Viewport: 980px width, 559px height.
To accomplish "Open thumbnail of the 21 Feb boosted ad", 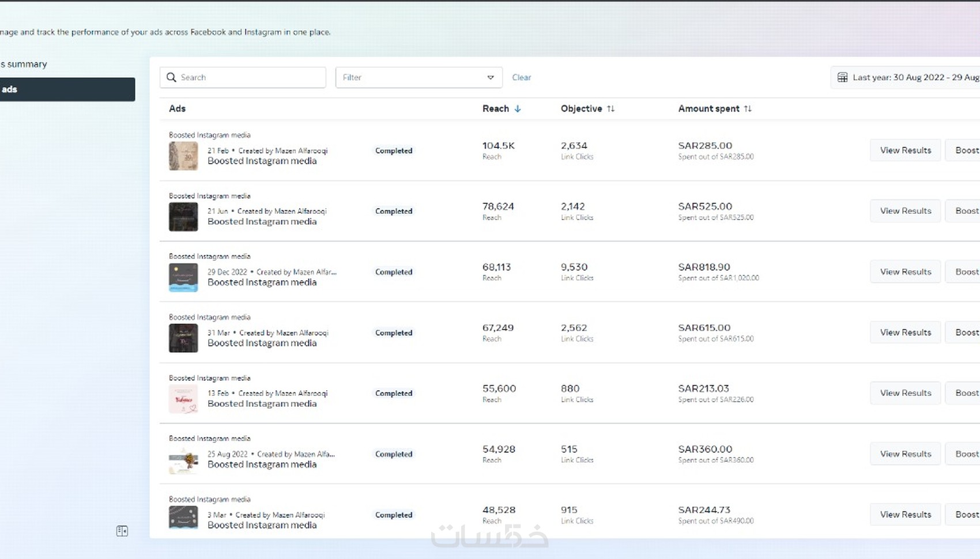I will 183,156.
